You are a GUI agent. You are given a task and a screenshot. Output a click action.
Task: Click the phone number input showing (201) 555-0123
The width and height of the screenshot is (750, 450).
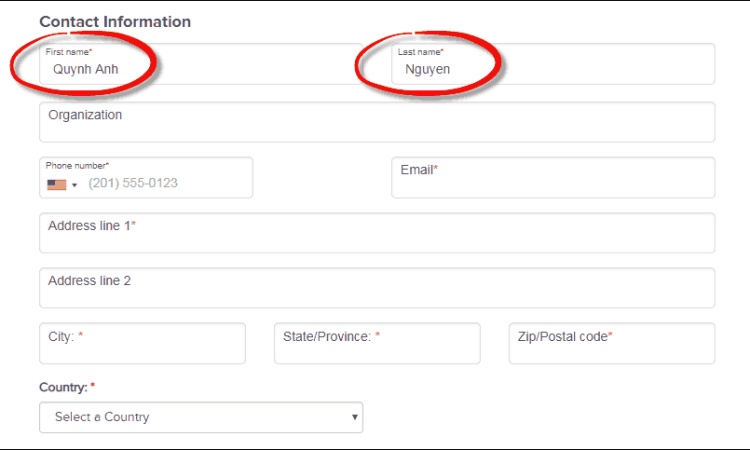coord(165,184)
